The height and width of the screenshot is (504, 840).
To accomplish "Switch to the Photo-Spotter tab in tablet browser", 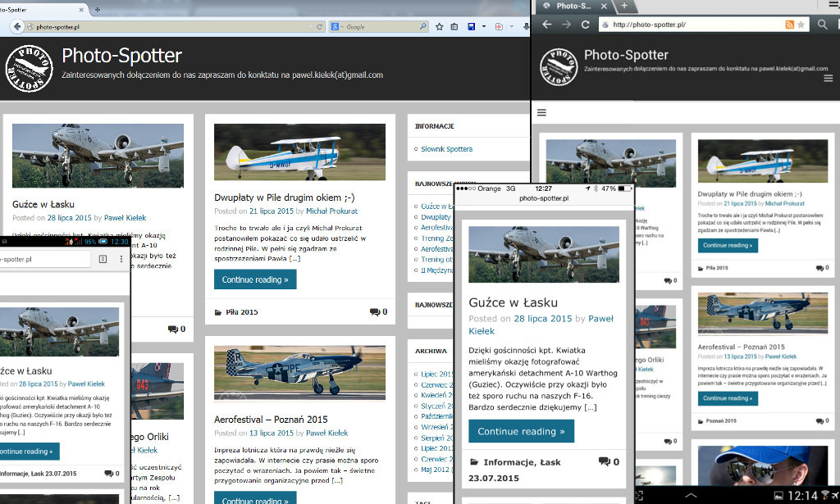I will 573,6.
